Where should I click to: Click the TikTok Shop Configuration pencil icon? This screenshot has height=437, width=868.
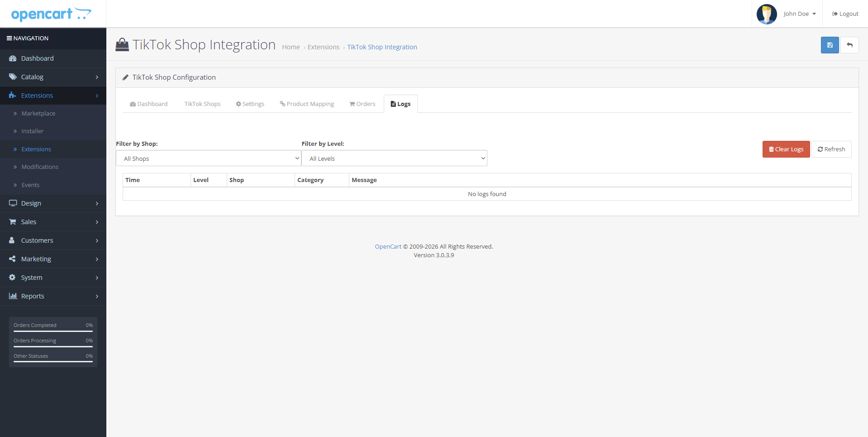(x=125, y=77)
